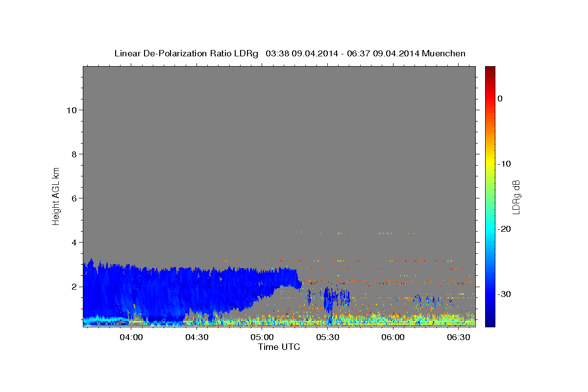Click the height tick label 6
This screenshot has height=392, width=588.
[74, 198]
